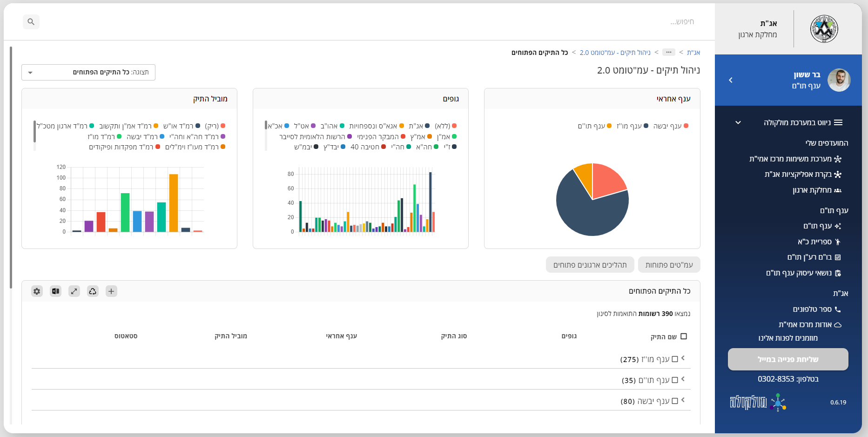Click the organization emblem logo
Screen dimensions: 868x437
tap(824, 29)
